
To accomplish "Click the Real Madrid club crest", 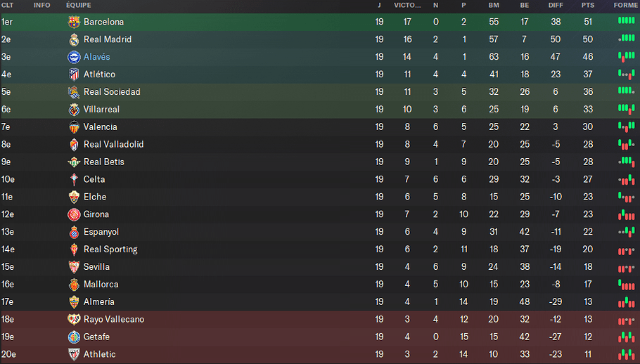I will tap(74, 39).
